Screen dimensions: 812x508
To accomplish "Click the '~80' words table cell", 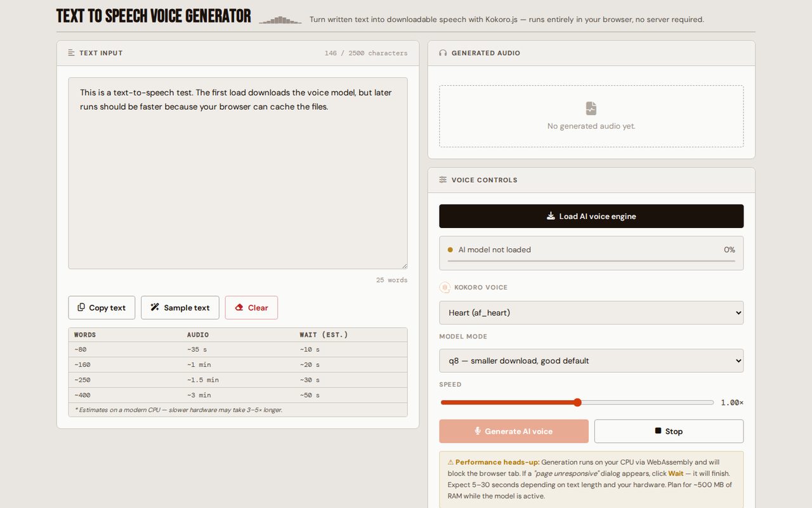I will click(x=81, y=349).
